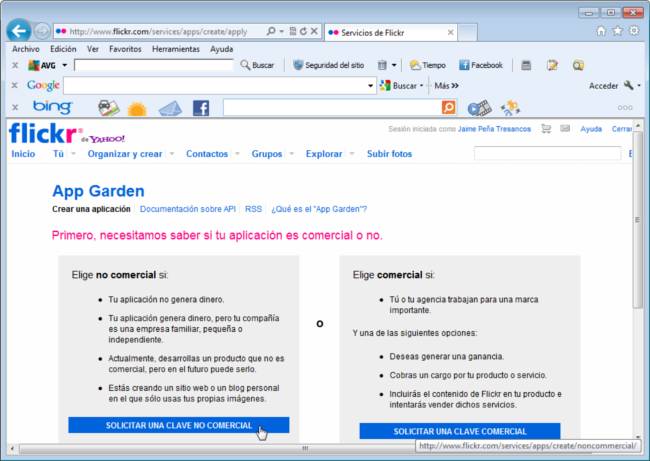Open the Herramientas menu

coord(176,49)
